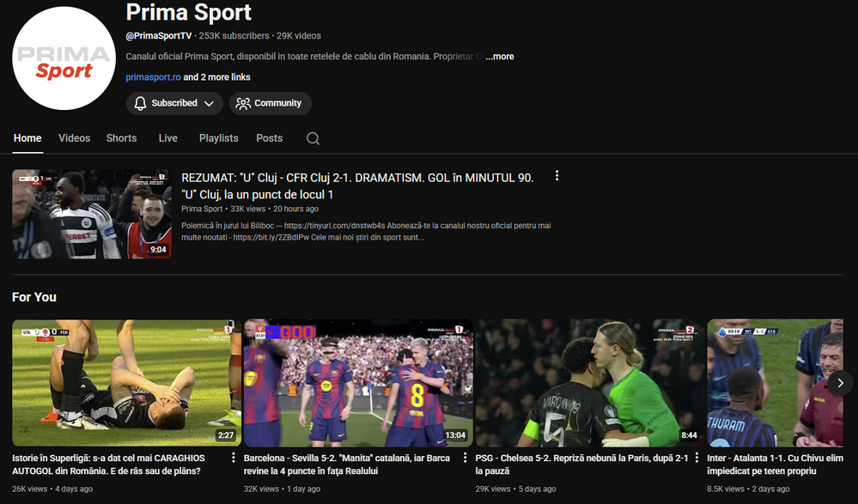Switch to the Posts tab
858x504 pixels.
269,138
